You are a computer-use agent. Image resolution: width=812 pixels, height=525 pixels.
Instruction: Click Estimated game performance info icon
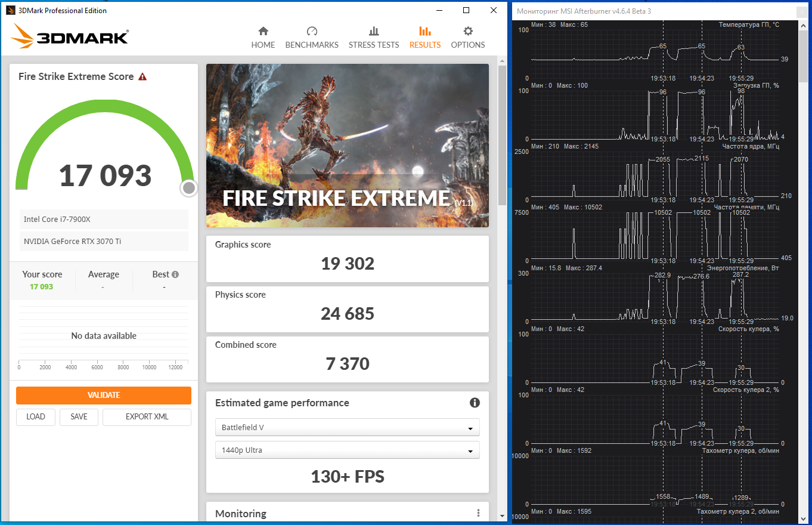point(475,403)
